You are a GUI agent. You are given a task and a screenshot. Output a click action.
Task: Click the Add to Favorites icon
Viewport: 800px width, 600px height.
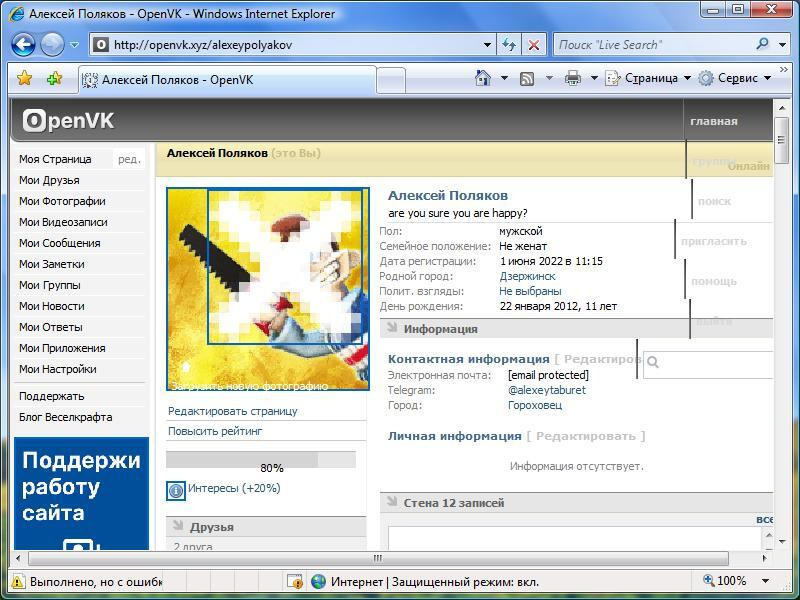[x=54, y=78]
